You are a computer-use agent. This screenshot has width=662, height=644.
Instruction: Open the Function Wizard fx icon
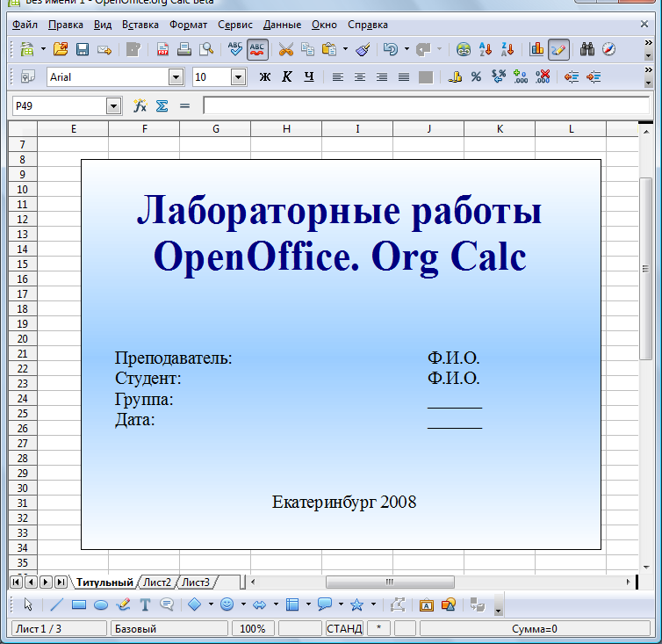(140, 105)
